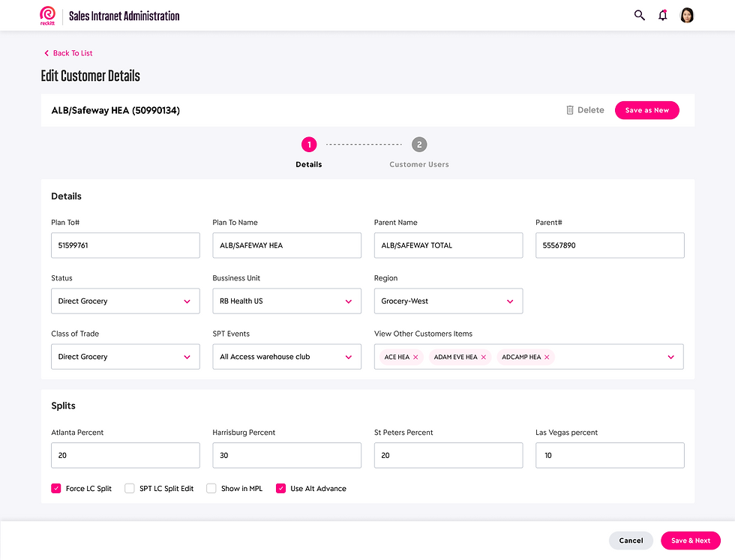
Task: Remove the ADAM EVE HEA tag
Action: coord(484,358)
